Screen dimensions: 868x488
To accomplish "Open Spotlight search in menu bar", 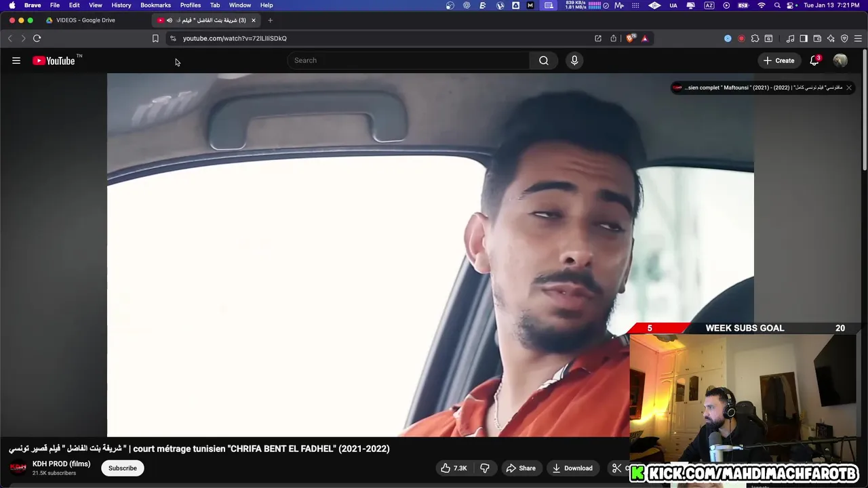I will click(777, 5).
